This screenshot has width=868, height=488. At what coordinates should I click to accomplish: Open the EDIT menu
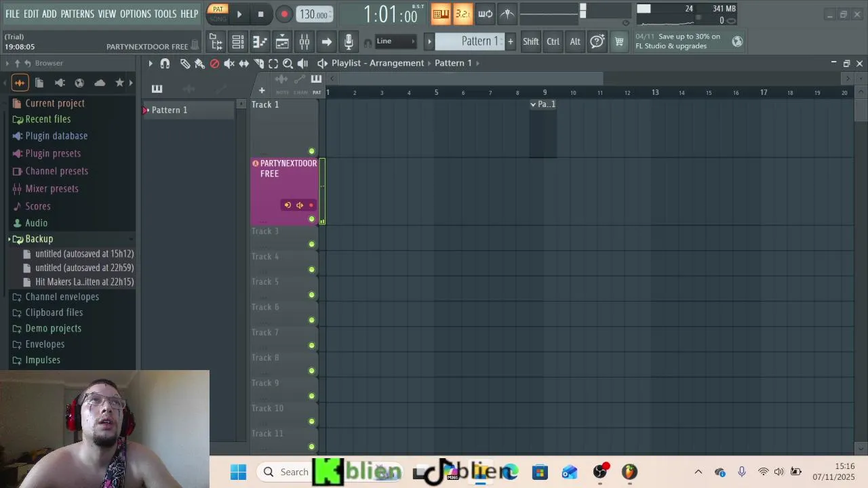point(31,14)
